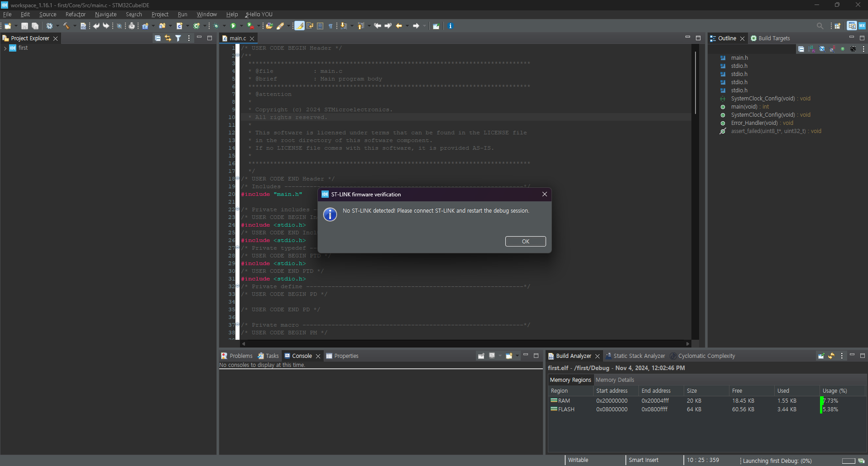Click Build Analyzer refresh arrows icon

tap(831, 356)
